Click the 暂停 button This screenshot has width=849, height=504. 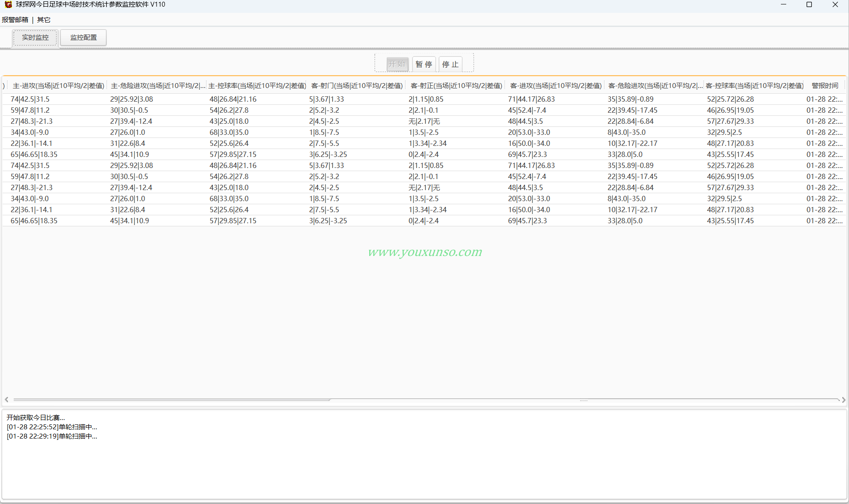tap(424, 64)
